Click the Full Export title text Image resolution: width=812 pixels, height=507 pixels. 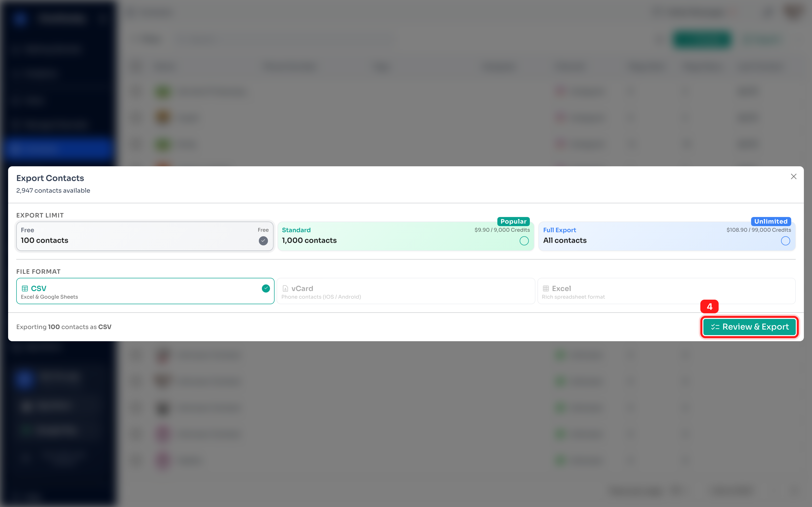point(559,230)
